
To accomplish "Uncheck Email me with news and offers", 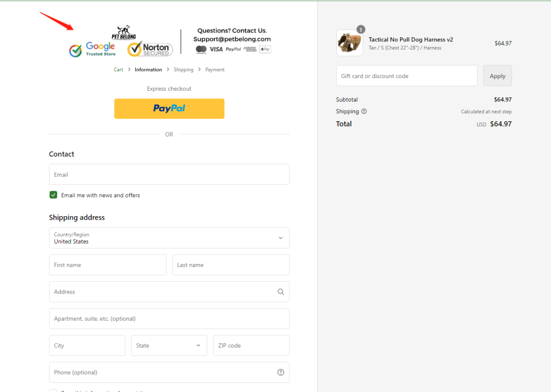I will click(x=54, y=195).
